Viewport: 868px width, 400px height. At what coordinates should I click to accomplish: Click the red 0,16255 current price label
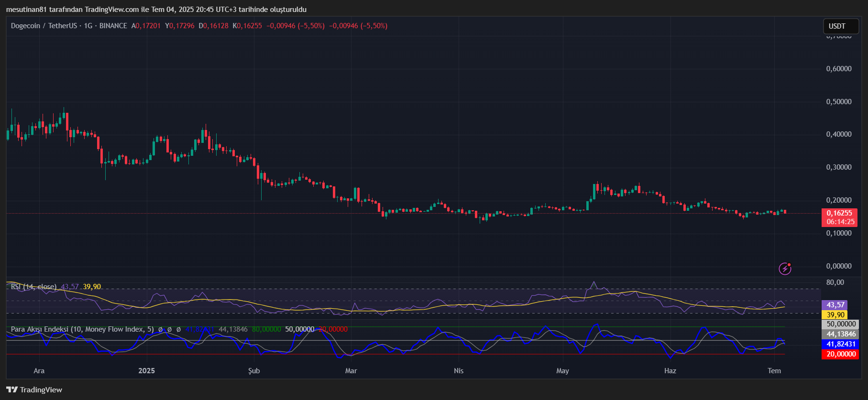click(839, 213)
